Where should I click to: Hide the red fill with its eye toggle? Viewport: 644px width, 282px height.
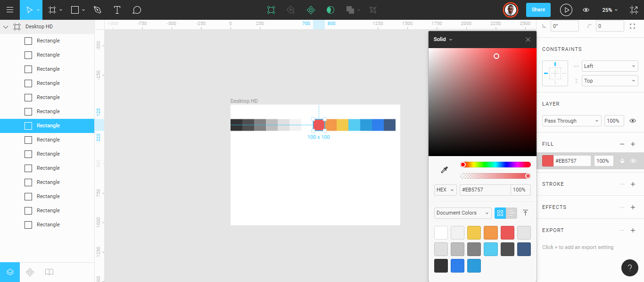[x=633, y=160]
